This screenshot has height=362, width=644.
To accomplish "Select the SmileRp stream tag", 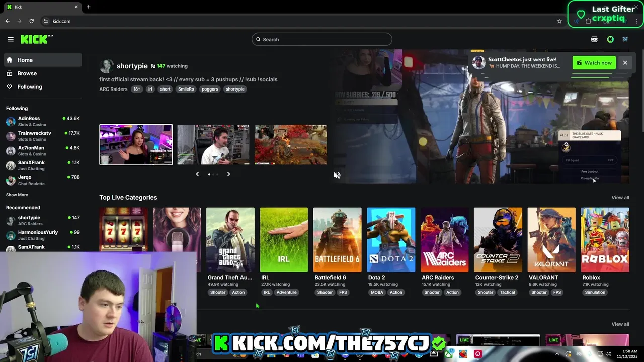I will pyautogui.click(x=186, y=89).
